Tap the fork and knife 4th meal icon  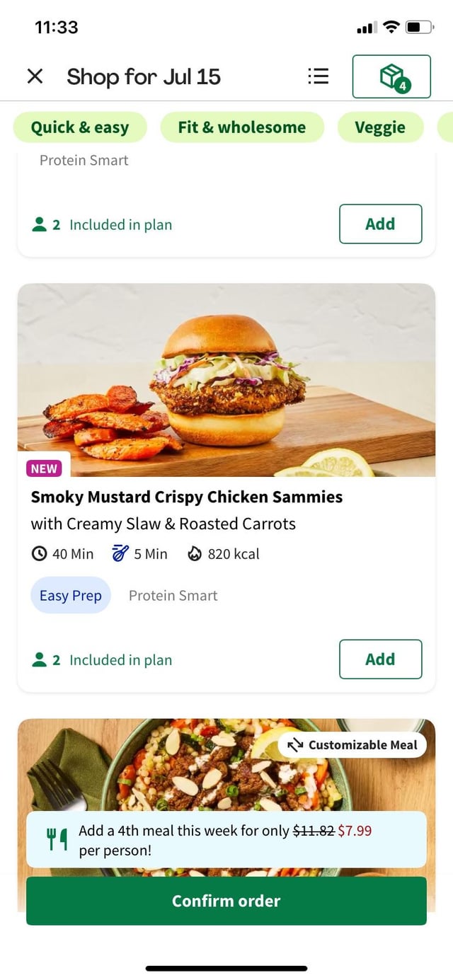(x=57, y=839)
